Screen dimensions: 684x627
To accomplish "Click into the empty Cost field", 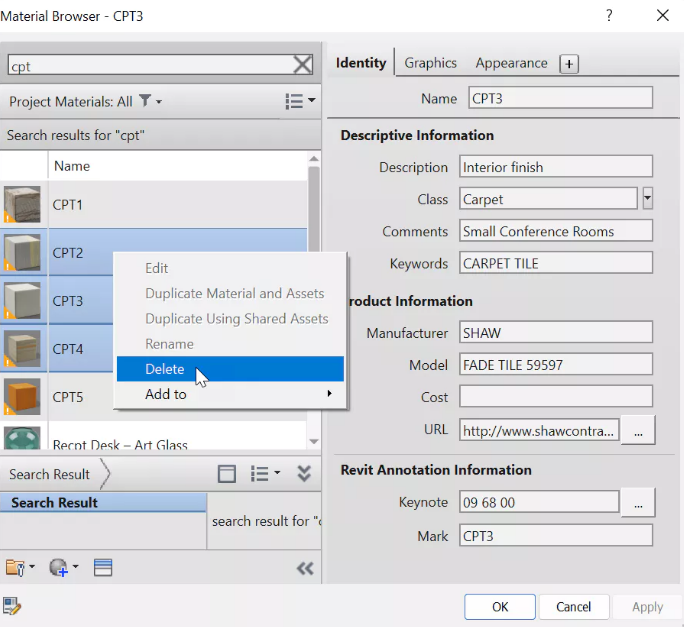I will point(556,397).
